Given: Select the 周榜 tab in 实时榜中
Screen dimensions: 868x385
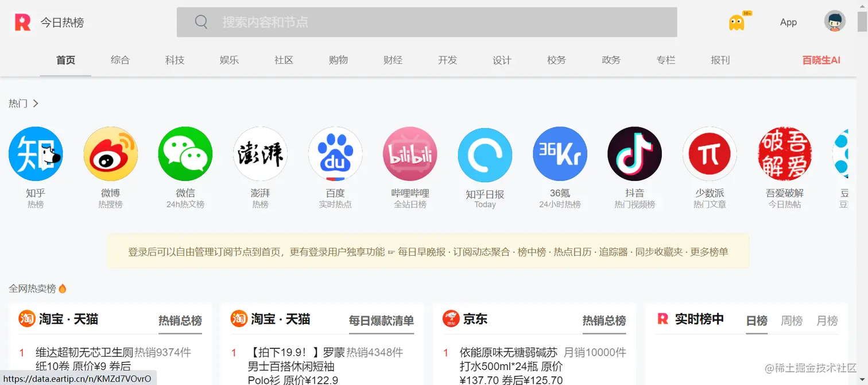Looking at the screenshot, I should (x=792, y=321).
